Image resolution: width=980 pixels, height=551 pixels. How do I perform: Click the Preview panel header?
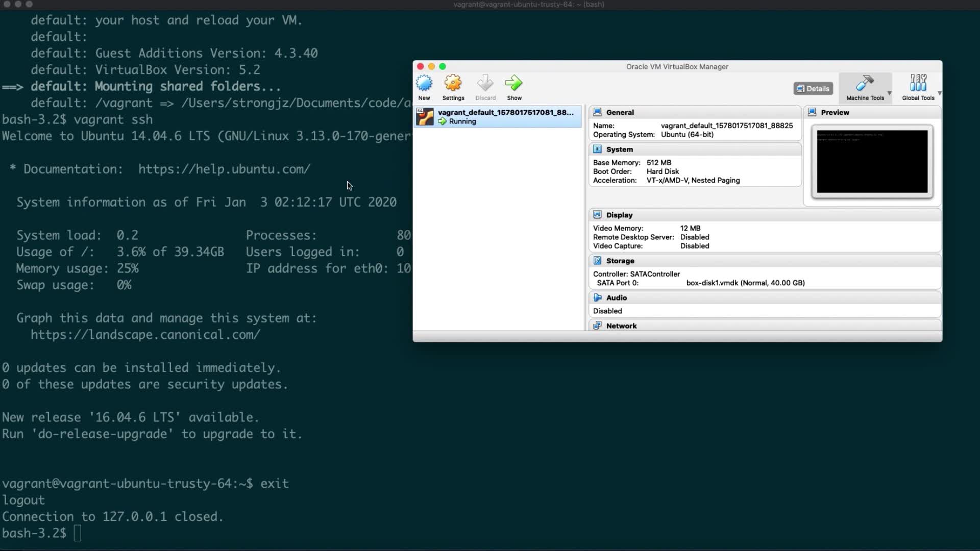tap(835, 112)
